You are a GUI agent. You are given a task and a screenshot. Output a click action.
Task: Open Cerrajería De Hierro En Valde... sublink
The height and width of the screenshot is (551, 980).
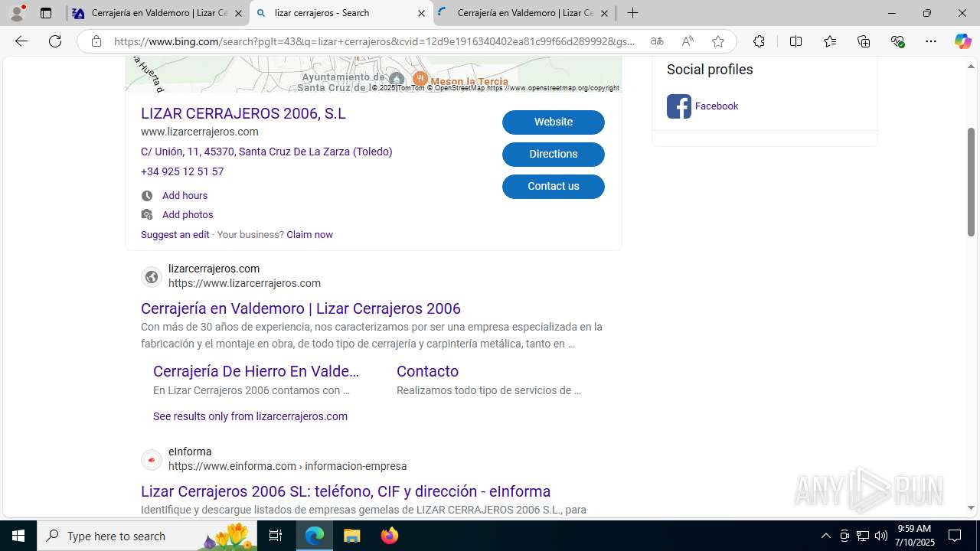click(x=256, y=371)
